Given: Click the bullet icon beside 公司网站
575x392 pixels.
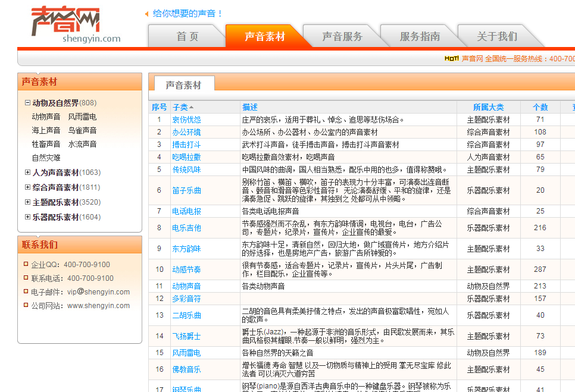Looking at the screenshot, I should (x=26, y=305).
